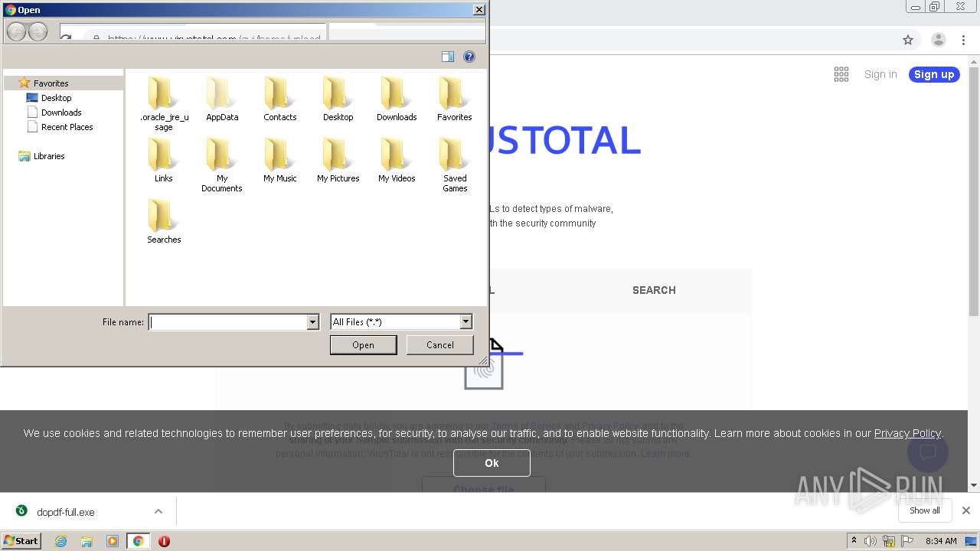The height and width of the screenshot is (551, 980).
Task: Select Recent Places in navigation pane
Action: pos(67,127)
